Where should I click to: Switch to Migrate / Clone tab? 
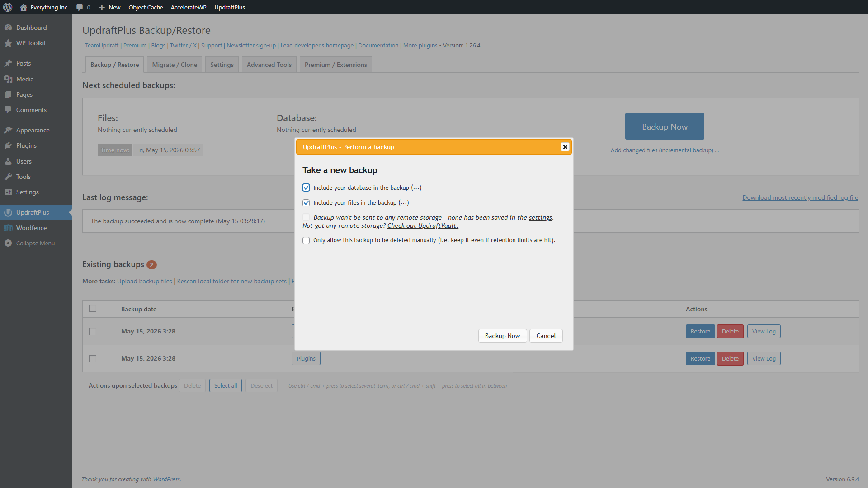(175, 65)
